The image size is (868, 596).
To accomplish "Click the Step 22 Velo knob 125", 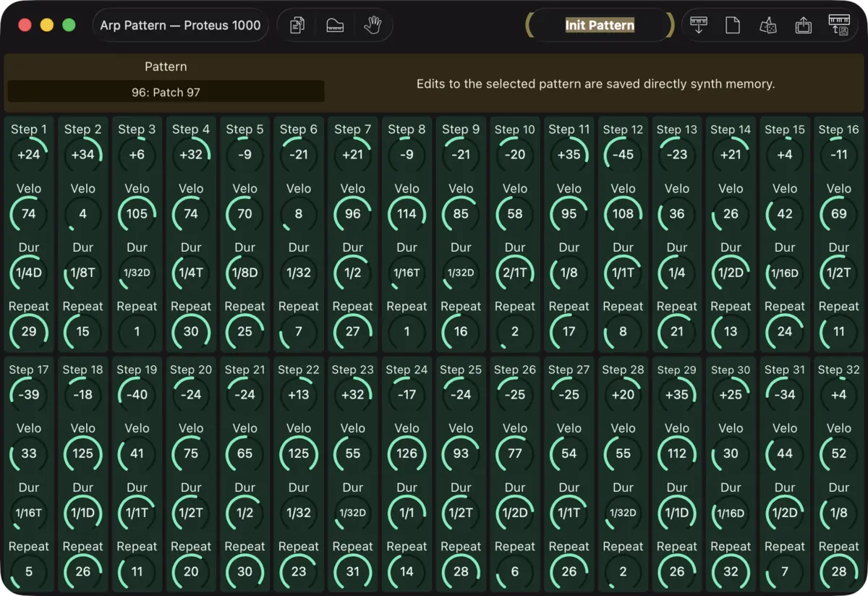I will pyautogui.click(x=299, y=454).
